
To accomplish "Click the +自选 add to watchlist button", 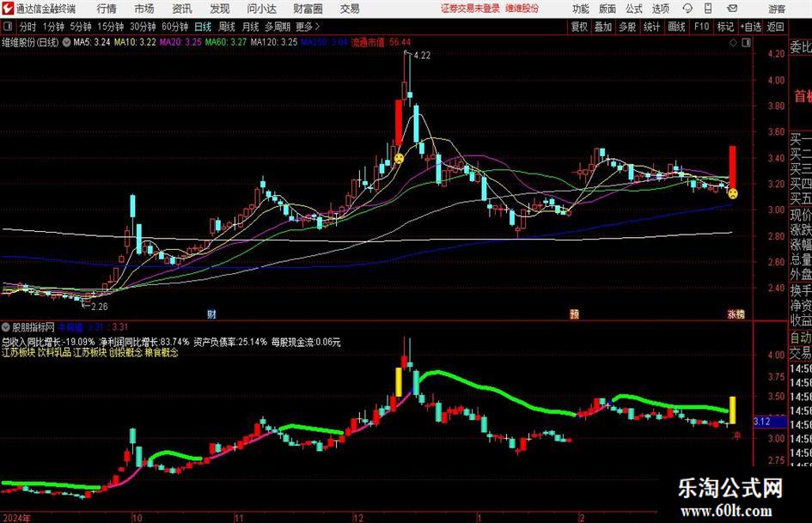I will [750, 27].
